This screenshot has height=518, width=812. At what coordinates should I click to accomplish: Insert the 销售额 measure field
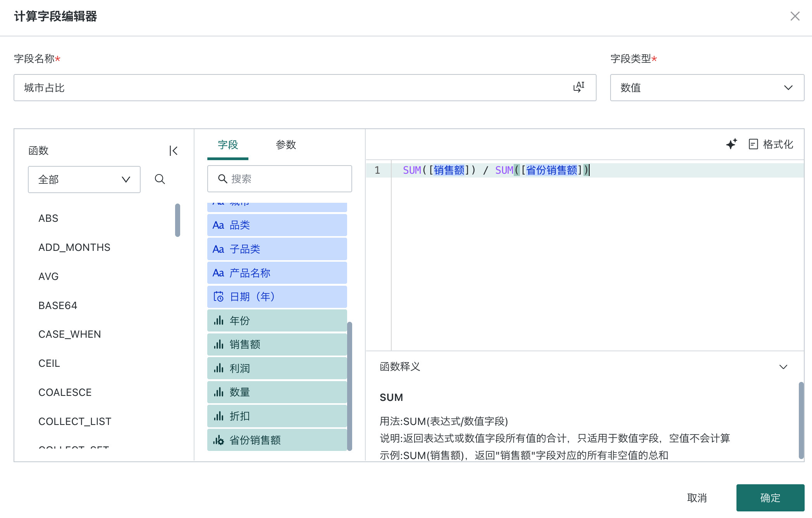click(277, 344)
